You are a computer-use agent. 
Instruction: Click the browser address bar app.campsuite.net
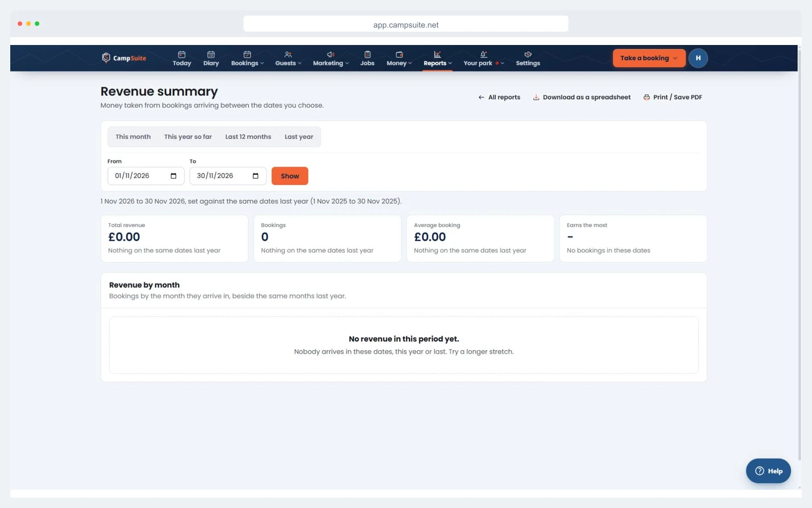tap(406, 24)
